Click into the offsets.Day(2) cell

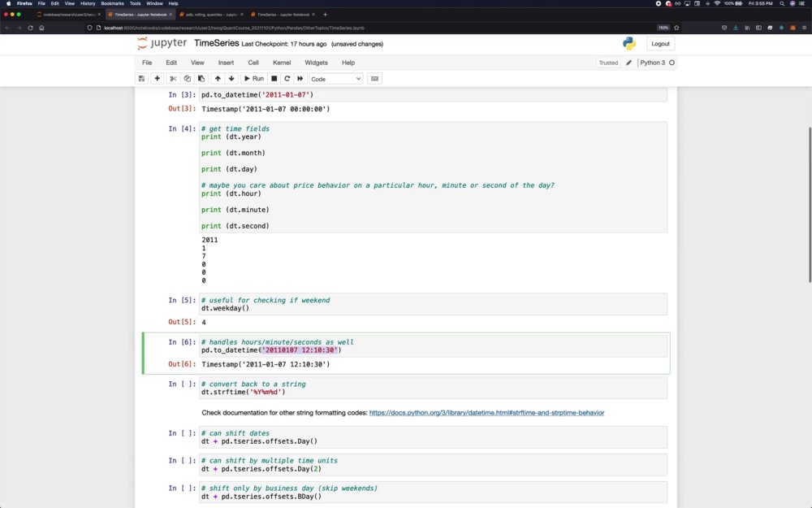433,465
